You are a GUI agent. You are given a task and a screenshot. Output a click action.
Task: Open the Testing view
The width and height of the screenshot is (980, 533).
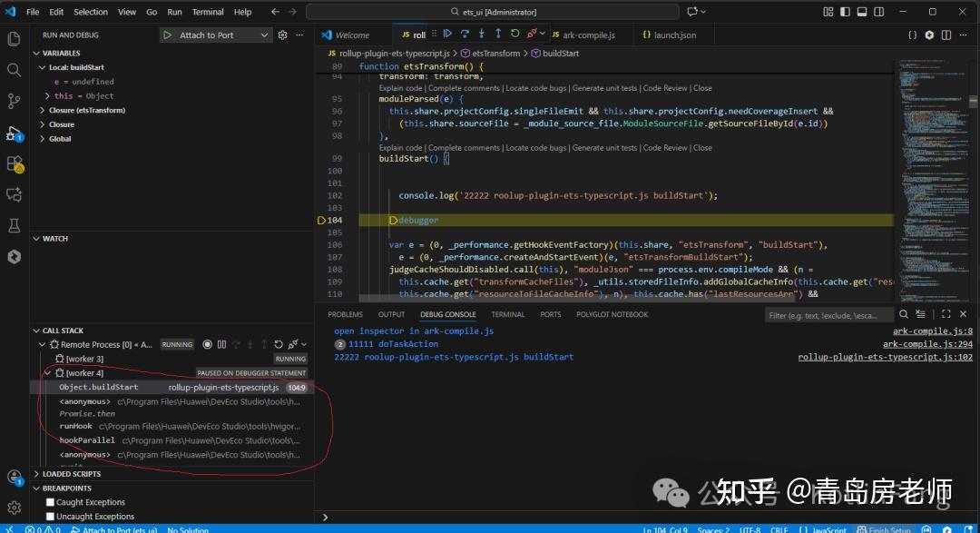click(x=14, y=226)
